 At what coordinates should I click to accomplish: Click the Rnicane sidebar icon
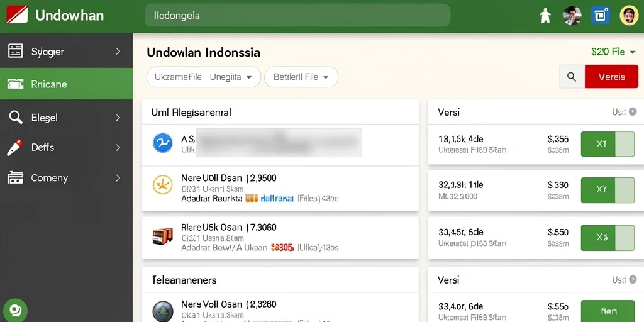click(x=15, y=84)
